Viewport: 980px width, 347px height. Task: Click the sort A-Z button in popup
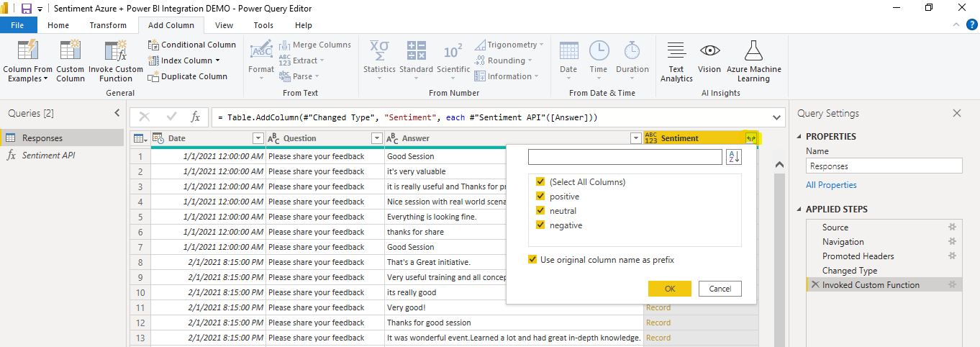(x=734, y=158)
